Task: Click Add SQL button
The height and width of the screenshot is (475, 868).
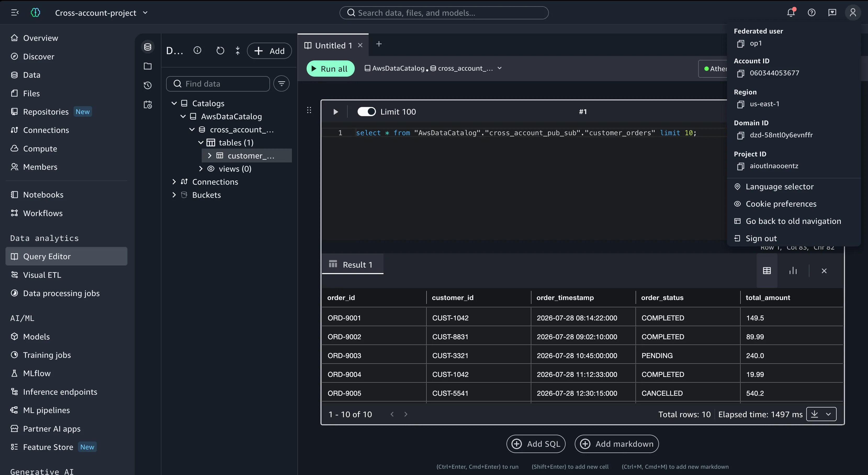Action: click(536, 444)
